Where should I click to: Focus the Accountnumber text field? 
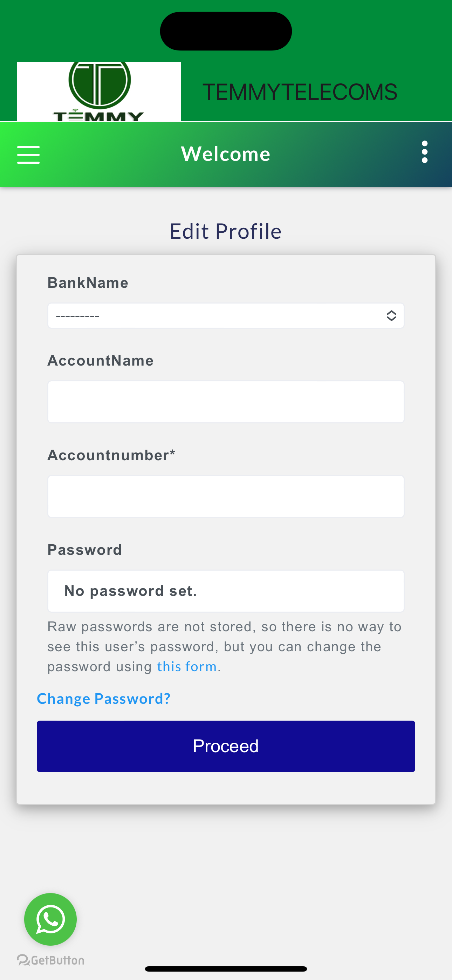pos(226,496)
